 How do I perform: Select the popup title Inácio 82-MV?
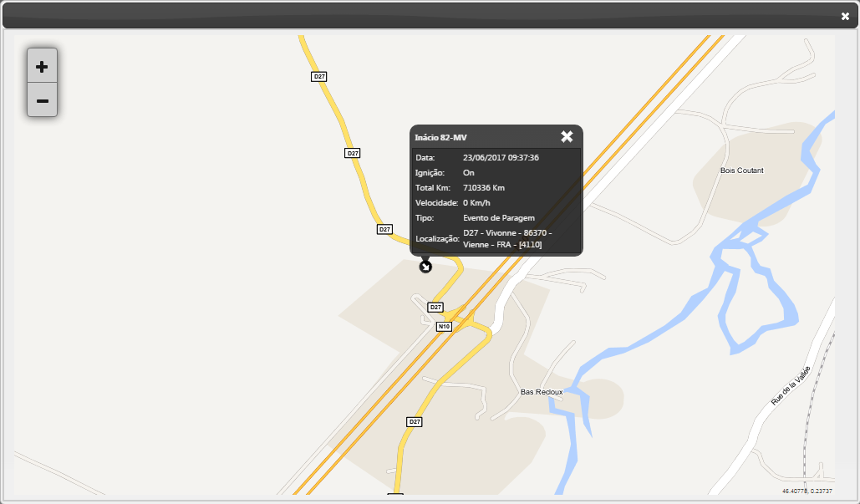(x=440, y=137)
